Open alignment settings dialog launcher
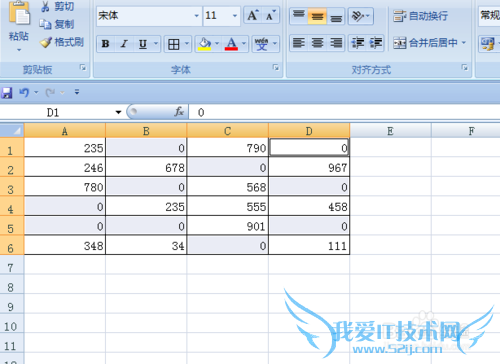Screen dimensions: 500x364 click(x=464, y=68)
